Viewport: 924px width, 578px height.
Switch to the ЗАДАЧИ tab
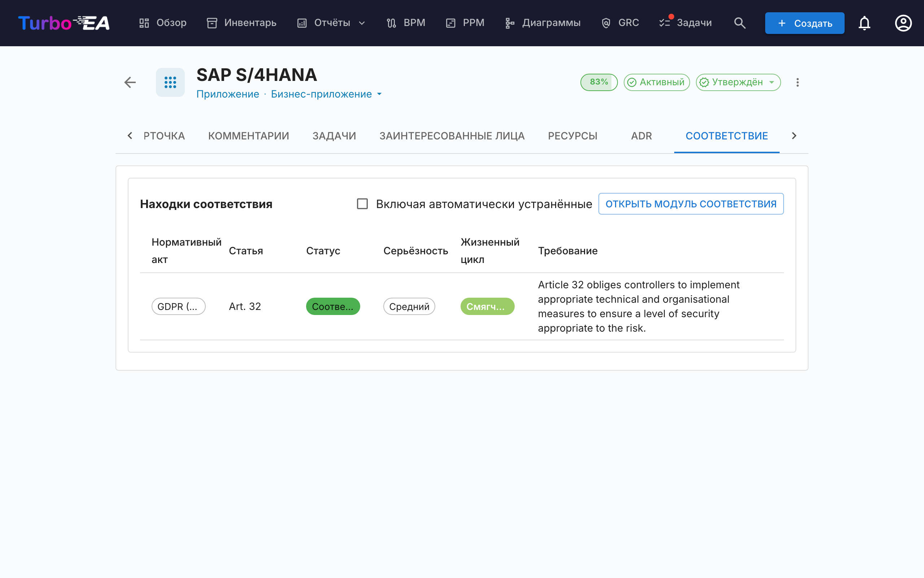click(334, 136)
